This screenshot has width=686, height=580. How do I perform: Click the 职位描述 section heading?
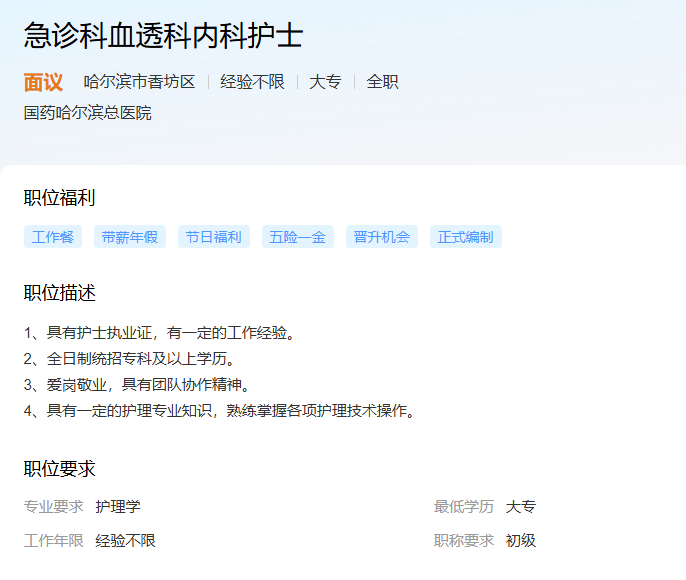(60, 293)
